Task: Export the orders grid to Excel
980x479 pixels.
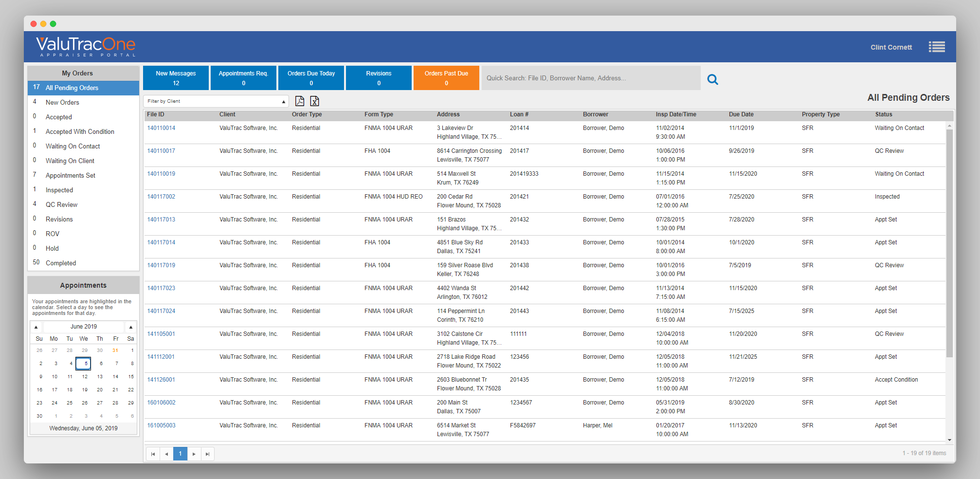Action: [x=315, y=101]
